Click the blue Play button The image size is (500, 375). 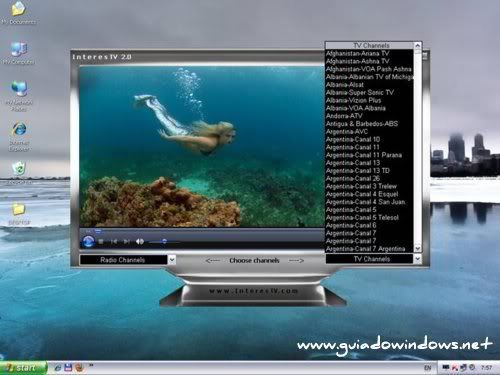pyautogui.click(x=88, y=241)
